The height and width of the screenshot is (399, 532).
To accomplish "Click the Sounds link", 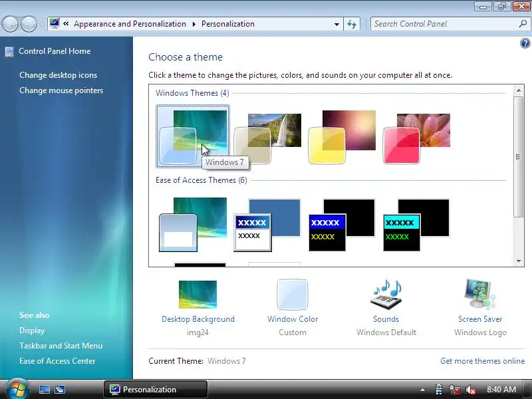I will (x=386, y=319).
